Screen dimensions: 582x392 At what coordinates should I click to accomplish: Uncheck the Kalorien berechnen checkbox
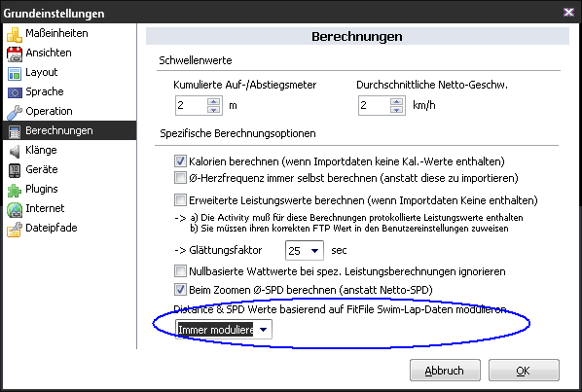tap(180, 161)
